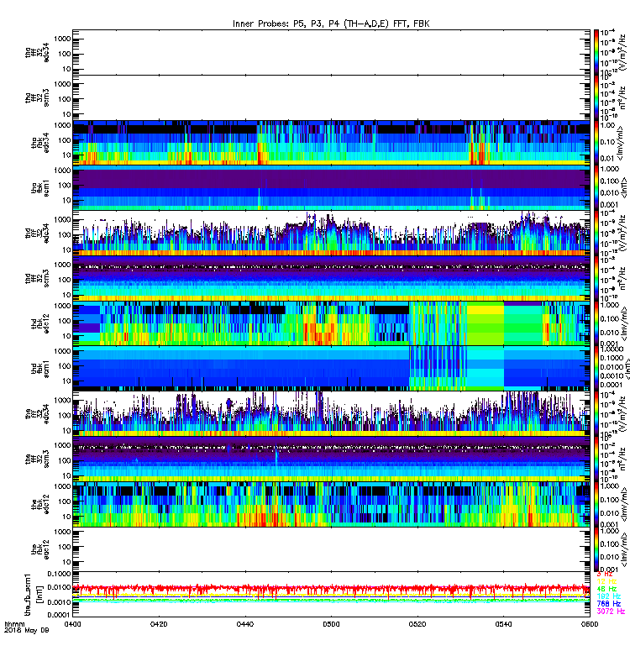630x672 pixels.
Task: Click the 0420 time axis label
Action: [159, 624]
